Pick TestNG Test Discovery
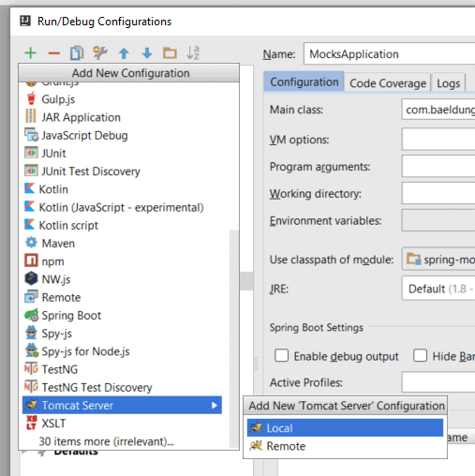475x476 pixels. [122, 387]
